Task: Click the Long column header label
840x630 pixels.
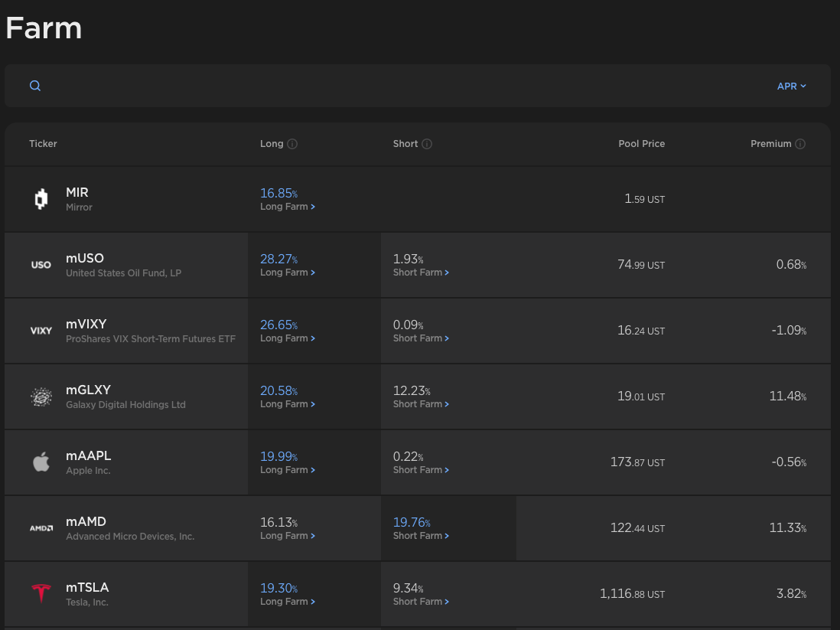Action: (272, 144)
